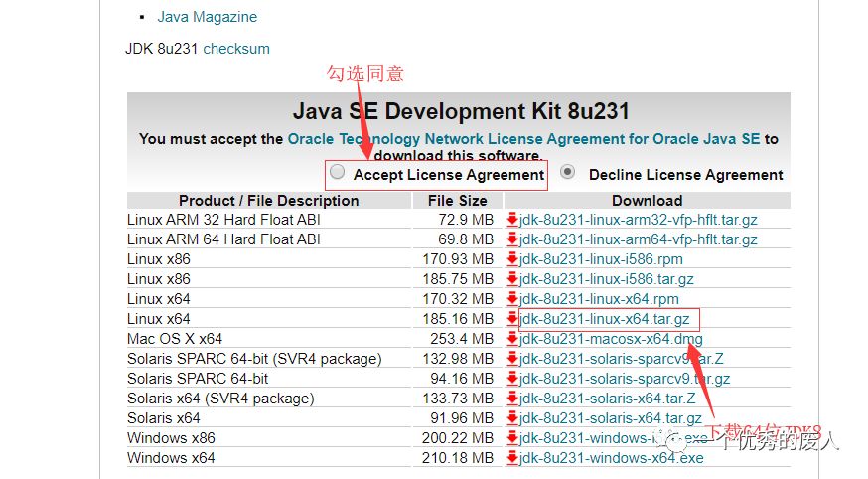Click the Linux ARM 64 Hard Float ABI text
Image resolution: width=868 pixels, height=479 pixels.
pyautogui.click(x=223, y=239)
